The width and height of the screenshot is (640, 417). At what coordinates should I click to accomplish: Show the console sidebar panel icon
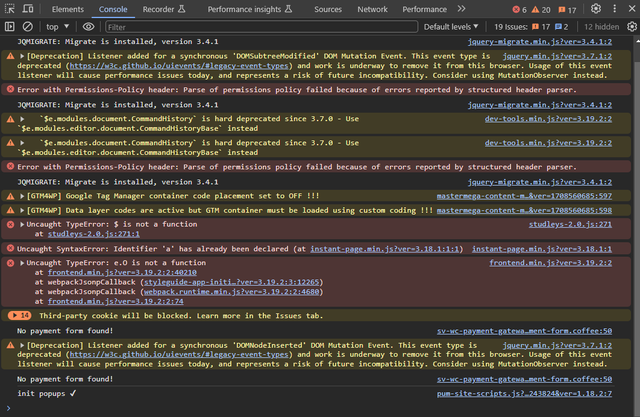9,27
